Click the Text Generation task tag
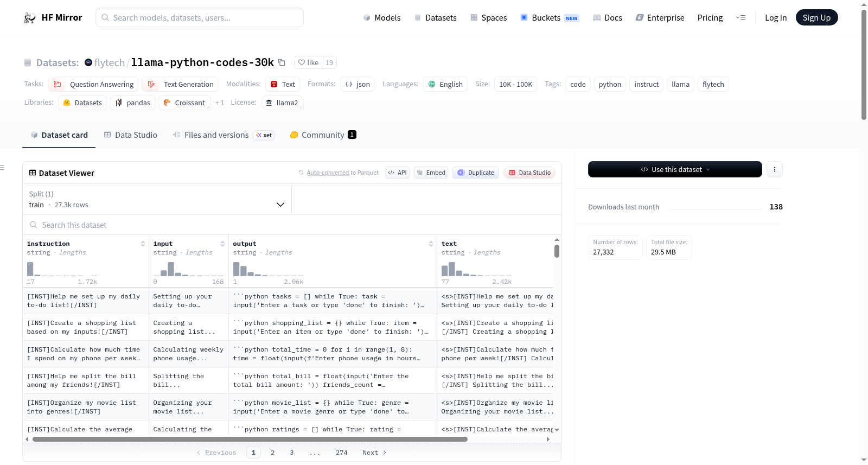The width and height of the screenshot is (868, 465). (180, 84)
